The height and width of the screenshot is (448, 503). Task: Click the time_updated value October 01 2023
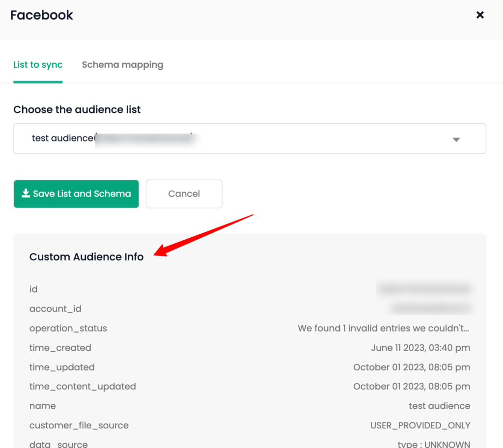click(412, 367)
